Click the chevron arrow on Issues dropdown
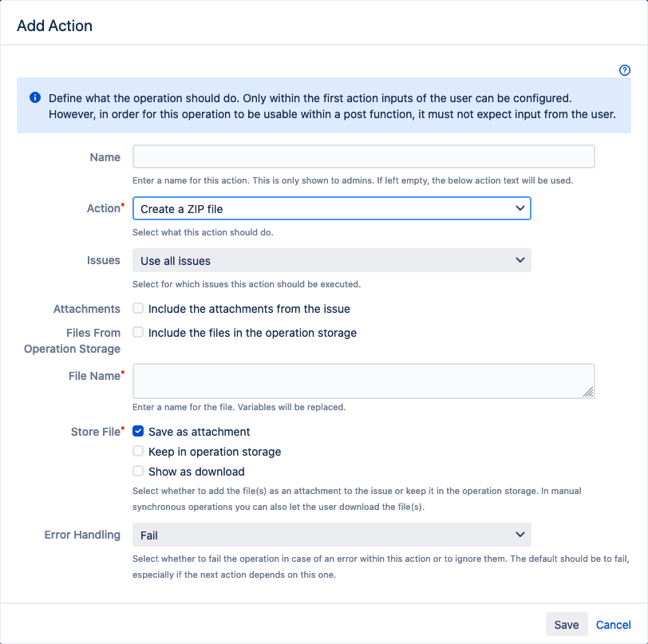Image resolution: width=648 pixels, height=644 pixels. click(520, 260)
